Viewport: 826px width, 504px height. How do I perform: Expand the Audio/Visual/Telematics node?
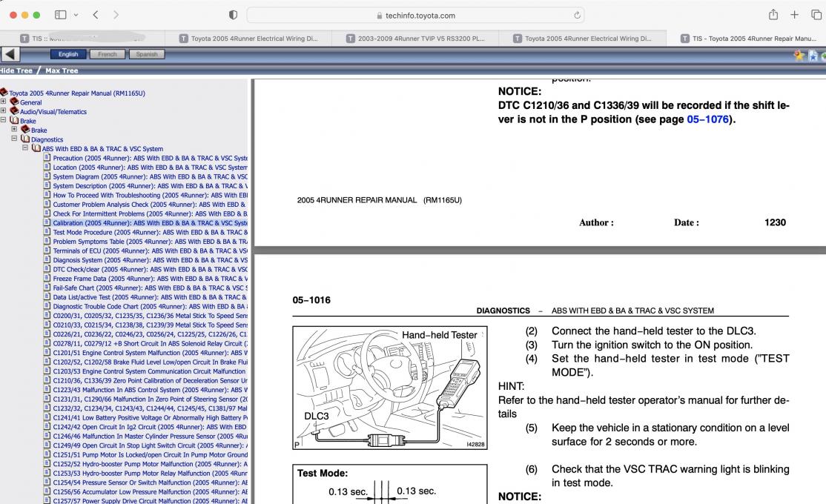point(3,110)
